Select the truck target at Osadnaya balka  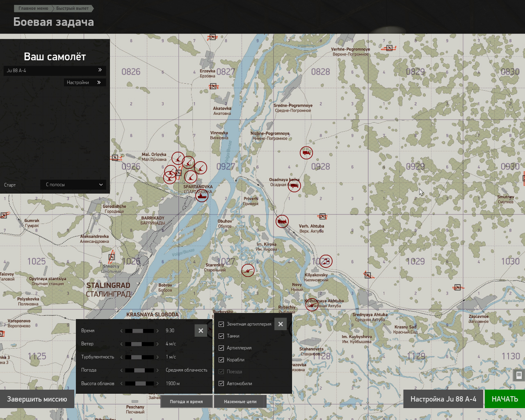coord(294,186)
